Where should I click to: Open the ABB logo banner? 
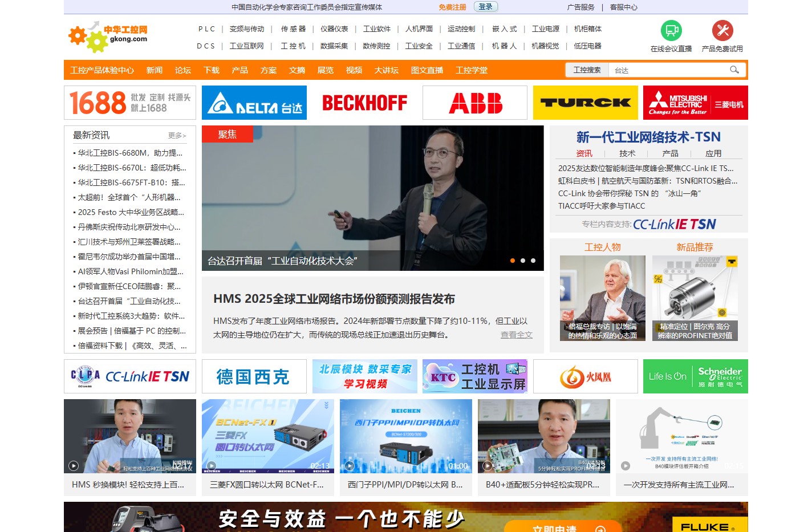[475, 103]
